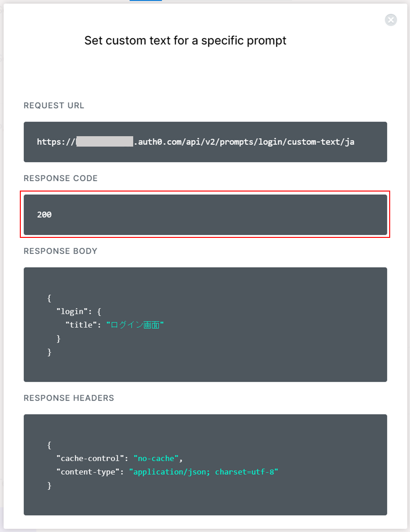Screen dimensions: 410x532
Task: Click the red-highlighted RESPONSE CODE panel
Action: [x=205, y=214]
